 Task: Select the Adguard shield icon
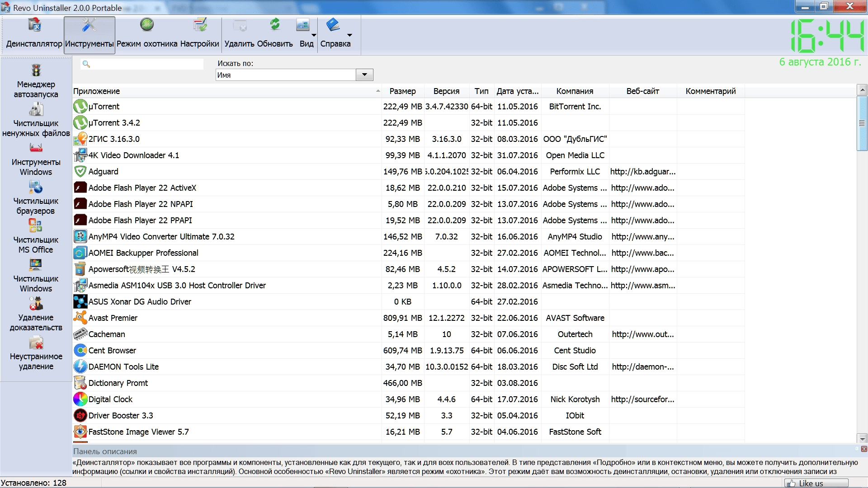click(x=80, y=172)
